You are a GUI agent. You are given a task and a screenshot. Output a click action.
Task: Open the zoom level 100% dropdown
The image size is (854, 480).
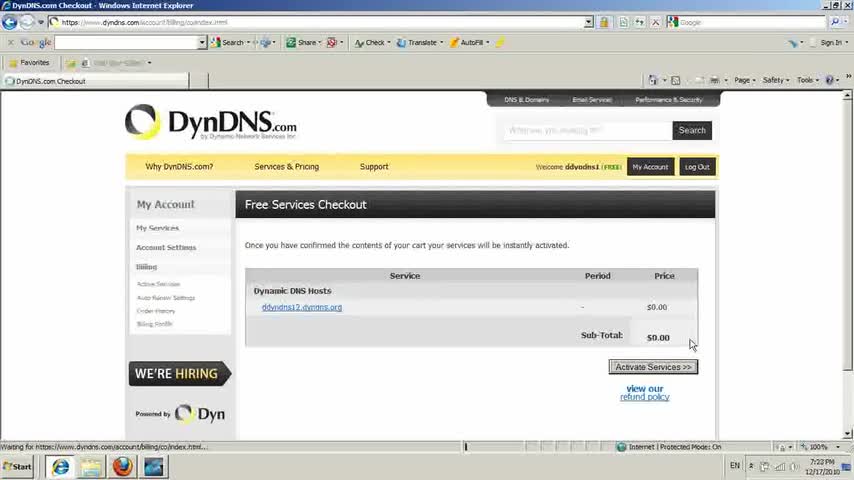838,447
